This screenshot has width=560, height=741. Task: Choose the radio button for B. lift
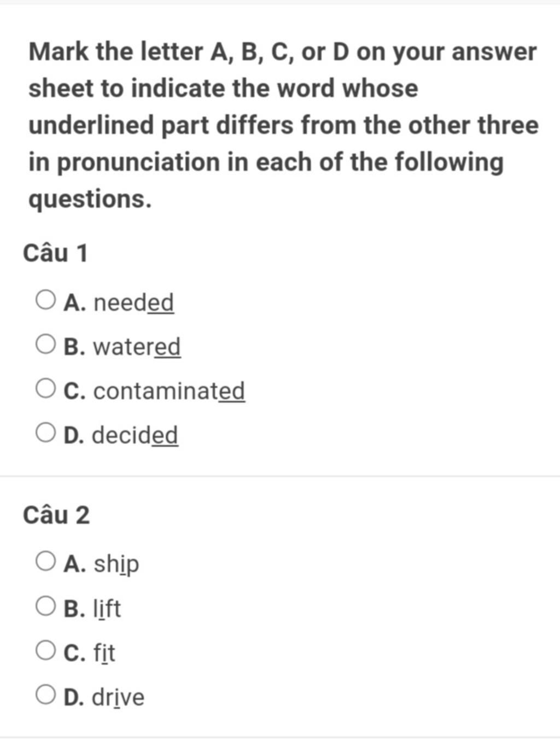coord(45,606)
